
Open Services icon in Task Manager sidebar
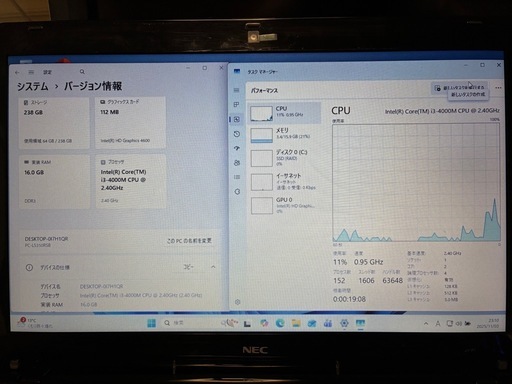coord(237,192)
